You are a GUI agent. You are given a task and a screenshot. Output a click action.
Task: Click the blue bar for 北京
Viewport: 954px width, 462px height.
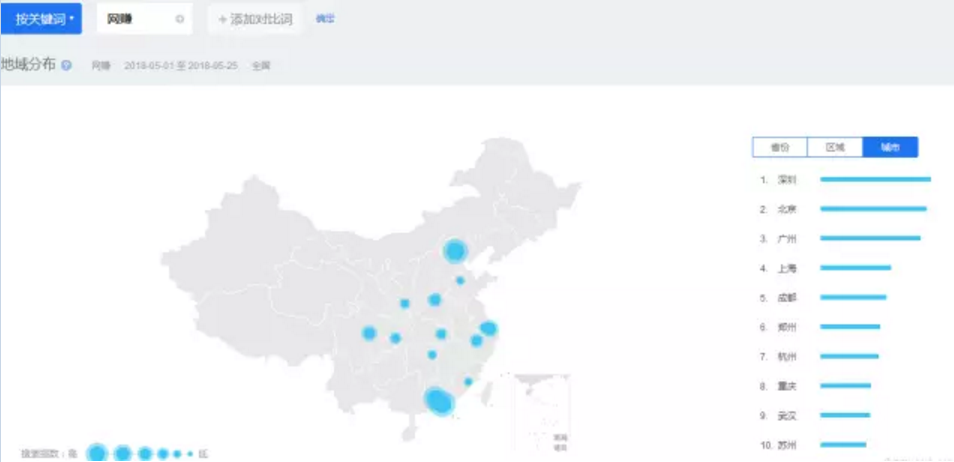(873, 209)
